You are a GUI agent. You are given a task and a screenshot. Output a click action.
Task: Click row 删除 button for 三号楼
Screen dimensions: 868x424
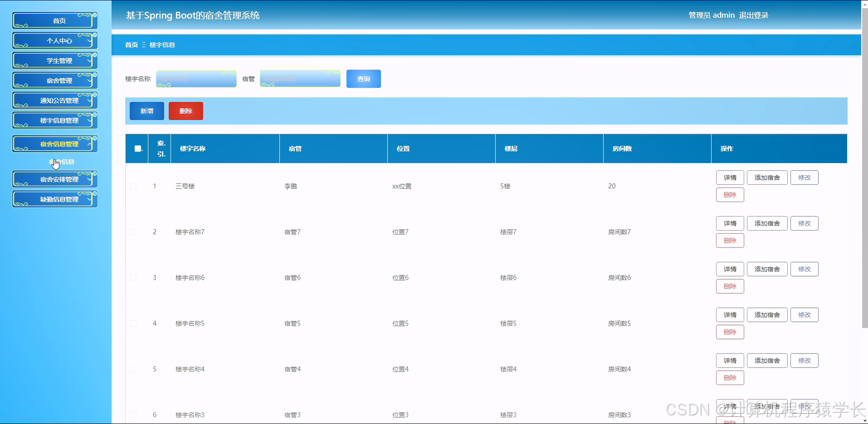click(x=730, y=195)
